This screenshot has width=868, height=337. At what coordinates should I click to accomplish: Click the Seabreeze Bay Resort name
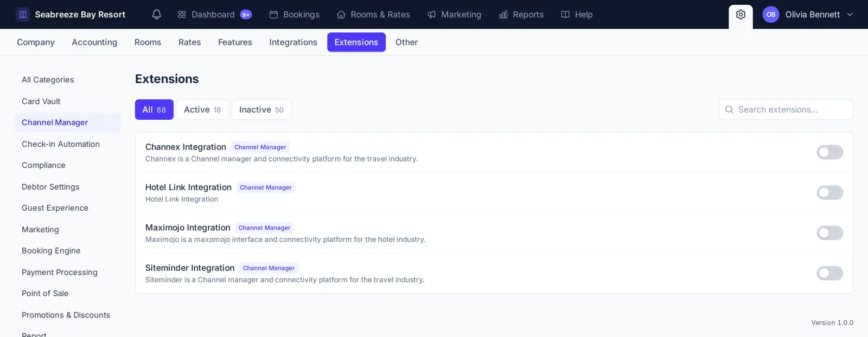click(80, 15)
